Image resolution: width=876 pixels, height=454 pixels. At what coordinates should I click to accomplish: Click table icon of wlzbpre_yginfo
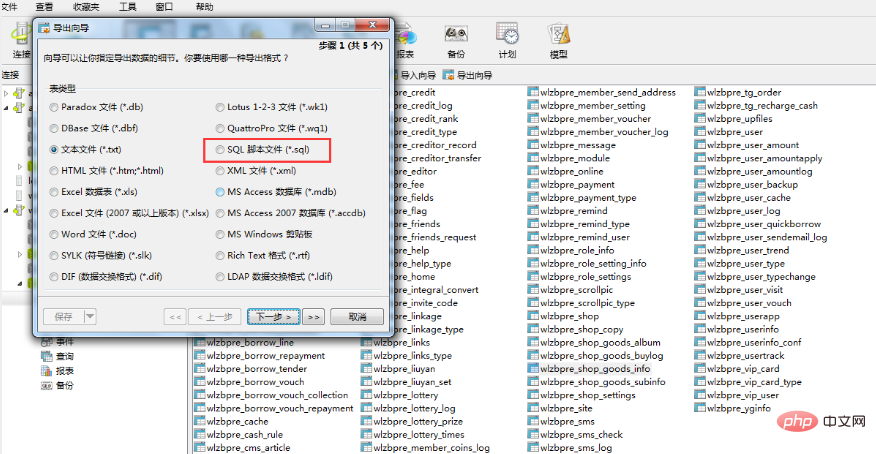point(700,408)
